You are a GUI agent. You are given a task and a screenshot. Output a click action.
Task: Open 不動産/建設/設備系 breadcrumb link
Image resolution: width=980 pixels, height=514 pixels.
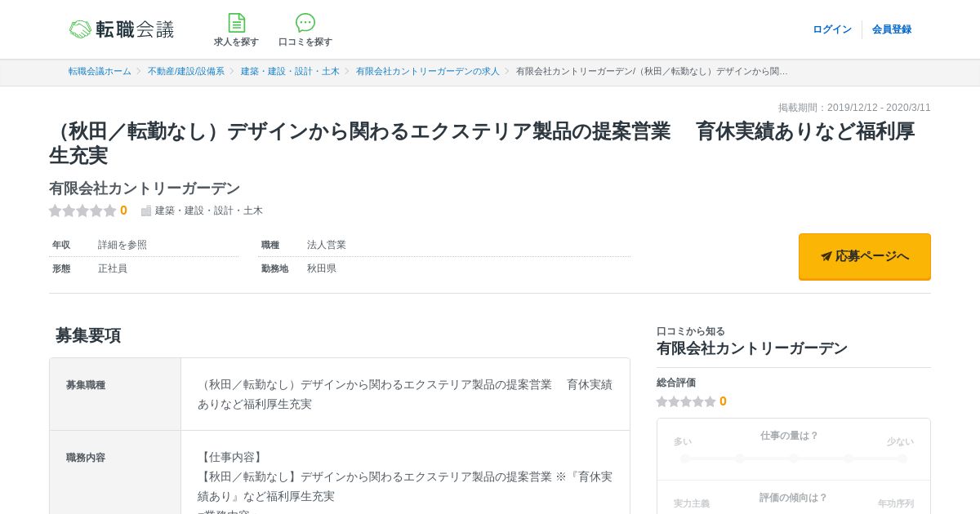(x=186, y=72)
